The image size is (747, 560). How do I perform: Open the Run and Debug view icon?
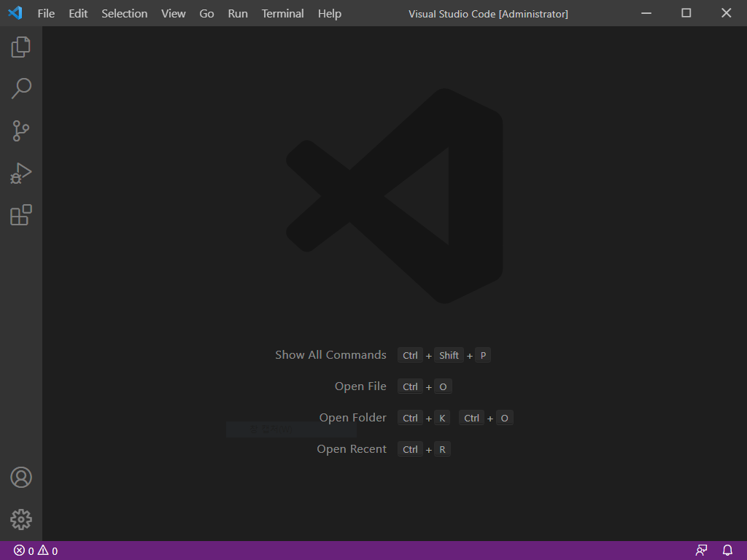pyautogui.click(x=21, y=173)
